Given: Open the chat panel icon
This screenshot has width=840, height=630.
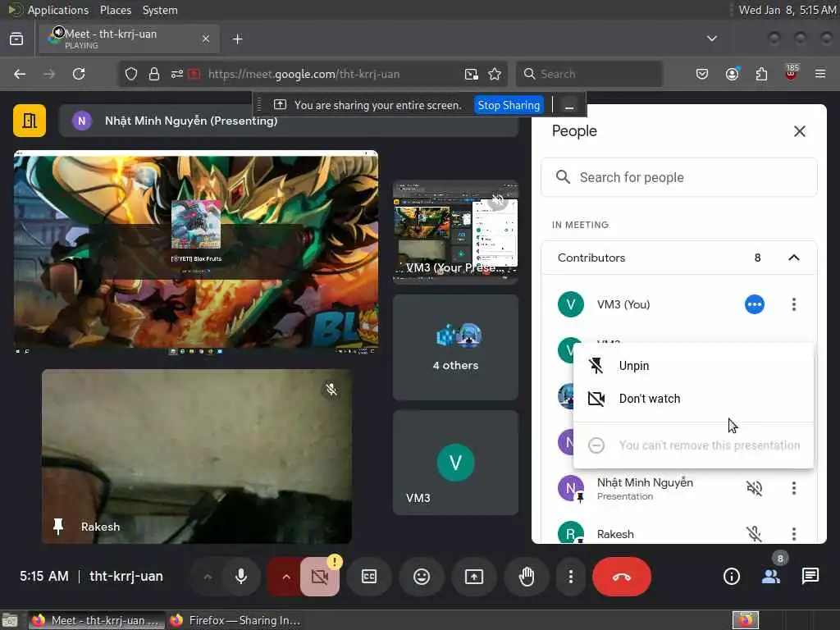Looking at the screenshot, I should click(810, 577).
